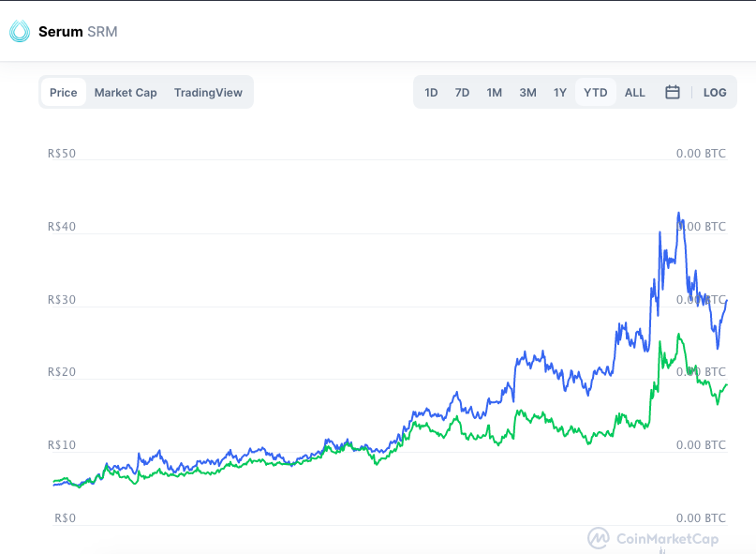Click the blue price line peak

[x=679, y=213]
